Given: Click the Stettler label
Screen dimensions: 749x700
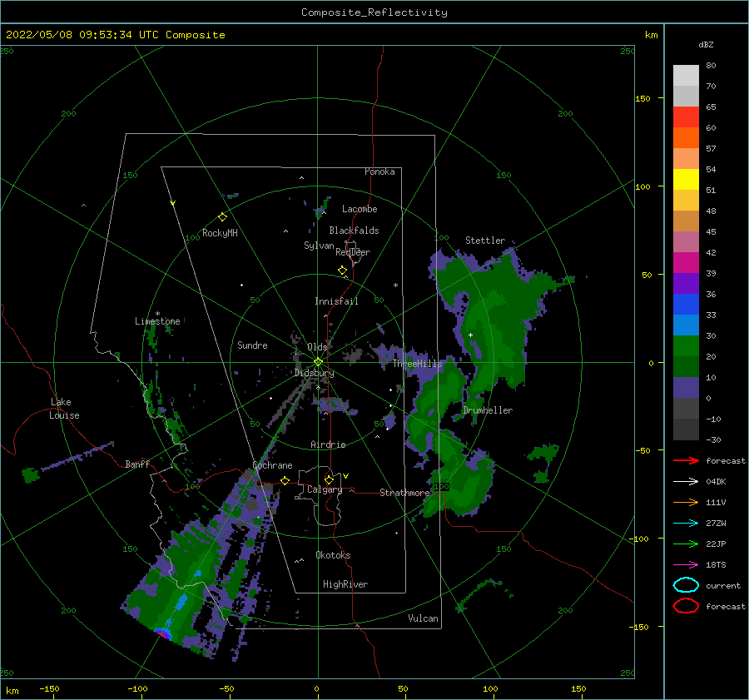Looking at the screenshot, I should [485, 241].
